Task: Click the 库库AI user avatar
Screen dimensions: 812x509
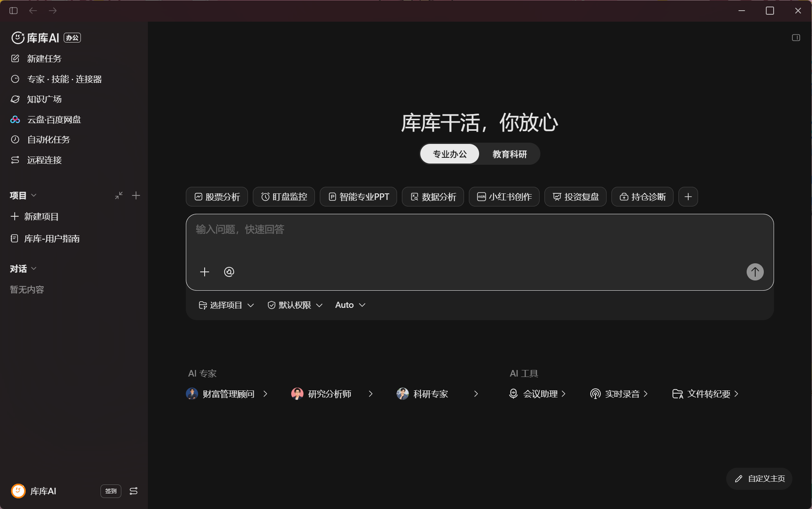Action: point(18,491)
